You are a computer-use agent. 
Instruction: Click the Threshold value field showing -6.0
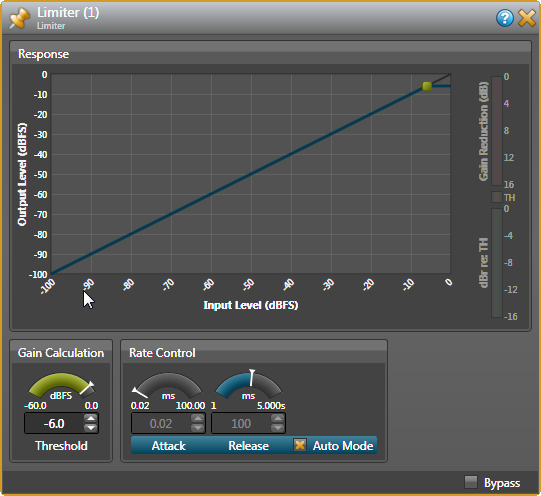(54, 423)
